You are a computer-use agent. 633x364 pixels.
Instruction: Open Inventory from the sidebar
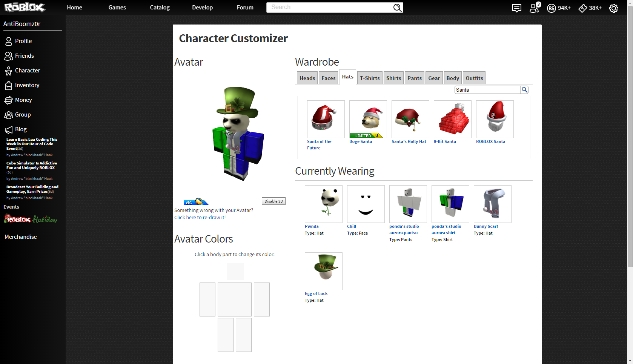(27, 85)
